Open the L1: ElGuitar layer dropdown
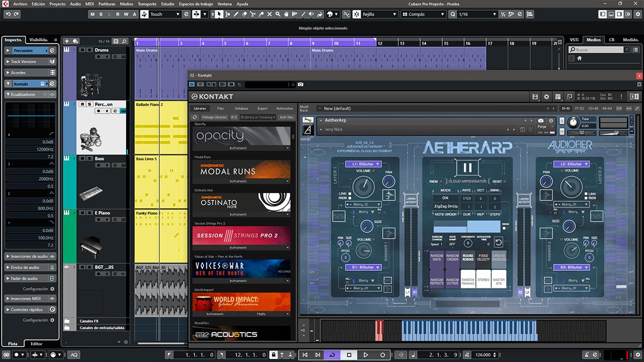 coord(363,164)
